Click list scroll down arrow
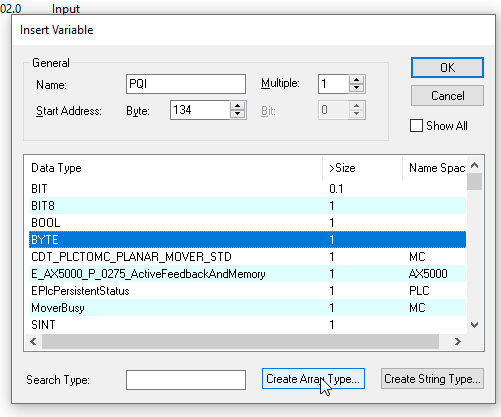Screen dimensions: 501x417 click(x=475, y=325)
